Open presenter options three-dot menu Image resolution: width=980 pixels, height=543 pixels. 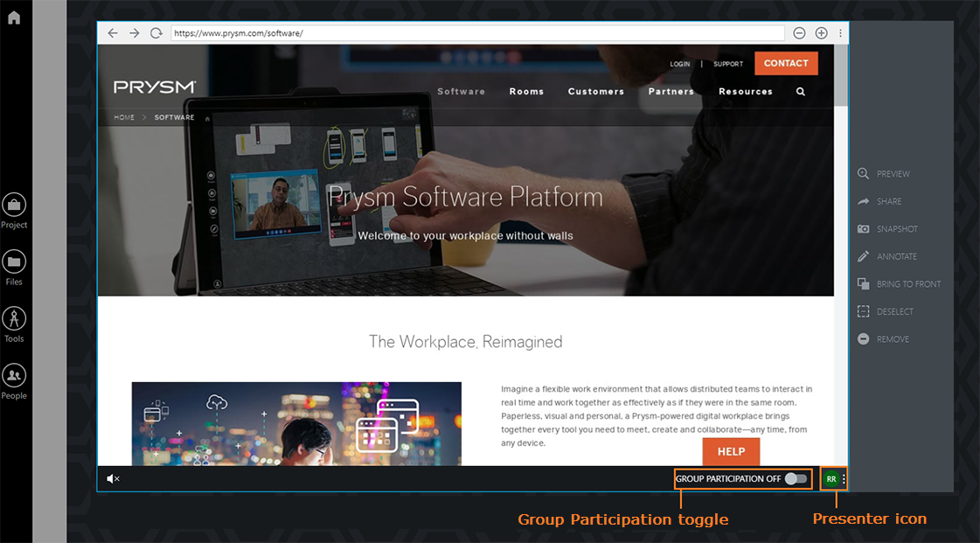click(844, 478)
